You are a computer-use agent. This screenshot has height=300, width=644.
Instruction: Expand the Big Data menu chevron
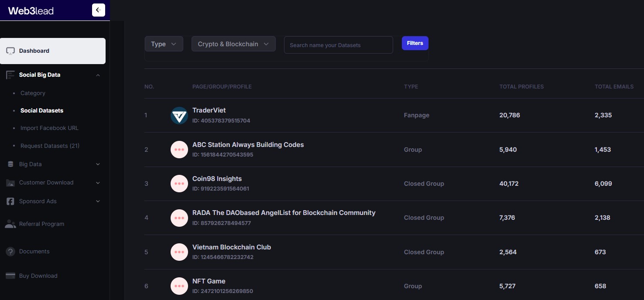coord(98,164)
